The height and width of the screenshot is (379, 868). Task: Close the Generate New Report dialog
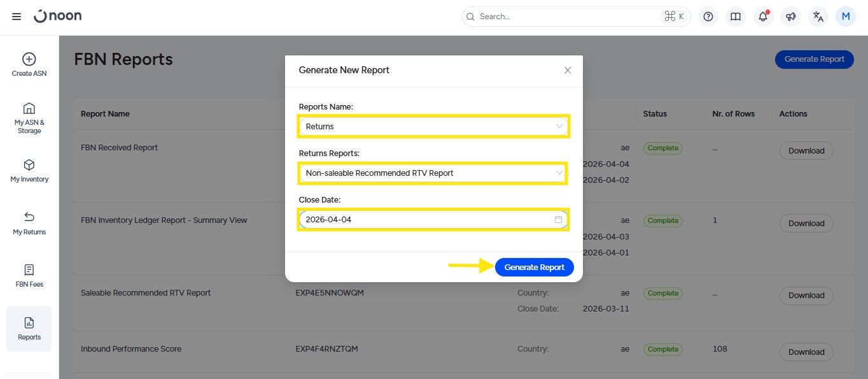[x=568, y=70]
